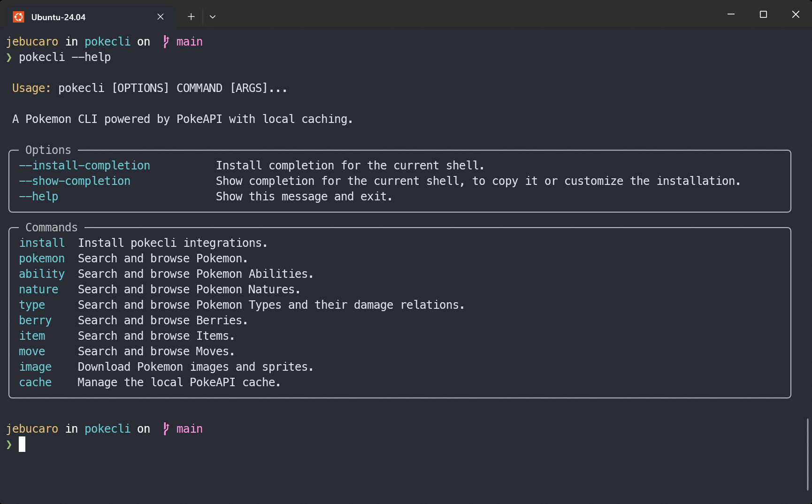Image resolution: width=812 pixels, height=504 pixels.
Task: Click the '--help' option in Options box
Action: pos(38,197)
